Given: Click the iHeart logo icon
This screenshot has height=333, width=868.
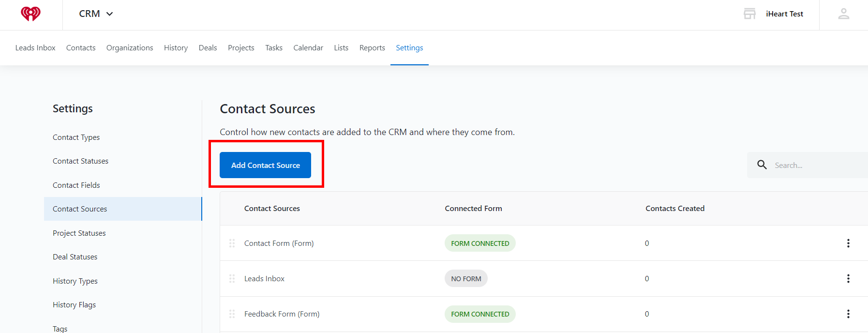Looking at the screenshot, I should point(30,14).
